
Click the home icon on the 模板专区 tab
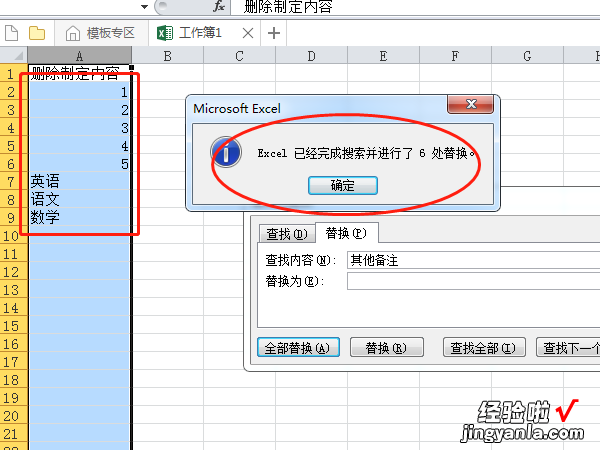[x=73, y=33]
